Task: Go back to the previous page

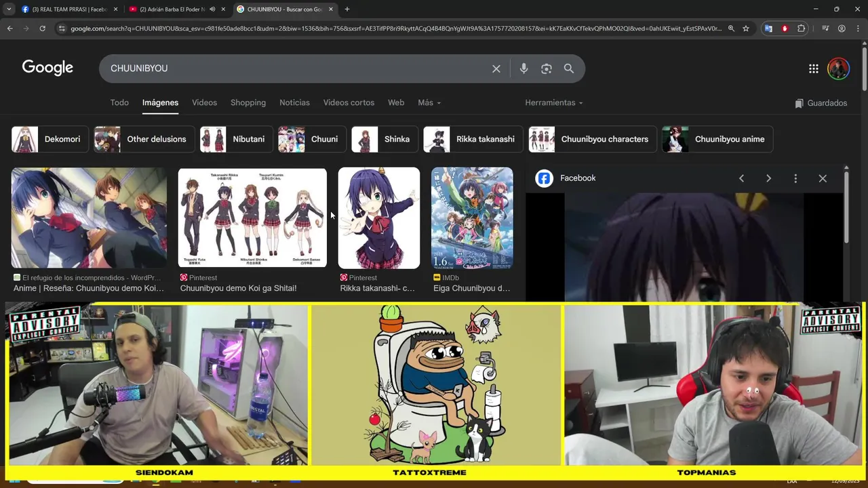Action: (x=9, y=28)
